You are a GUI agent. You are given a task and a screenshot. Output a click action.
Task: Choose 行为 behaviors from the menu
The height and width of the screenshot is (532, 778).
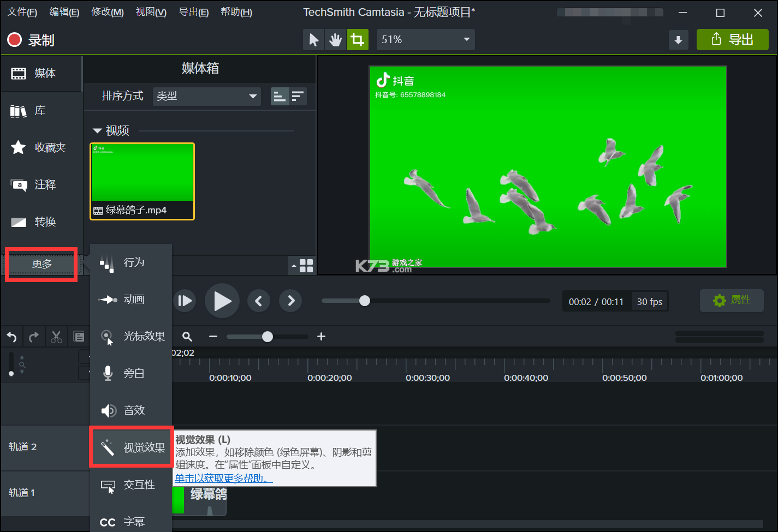click(131, 262)
